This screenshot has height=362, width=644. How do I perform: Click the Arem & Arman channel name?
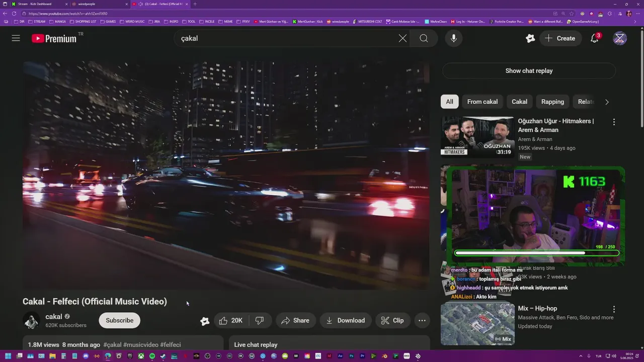click(x=535, y=139)
